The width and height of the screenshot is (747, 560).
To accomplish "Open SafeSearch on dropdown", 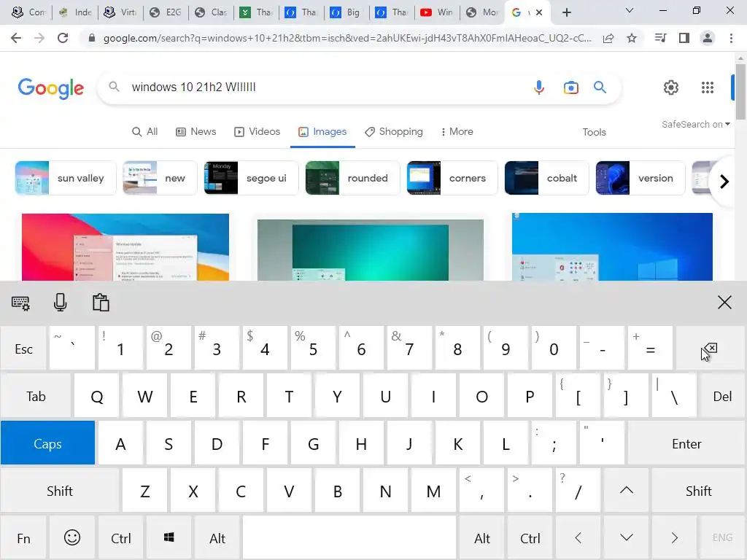I will [695, 124].
